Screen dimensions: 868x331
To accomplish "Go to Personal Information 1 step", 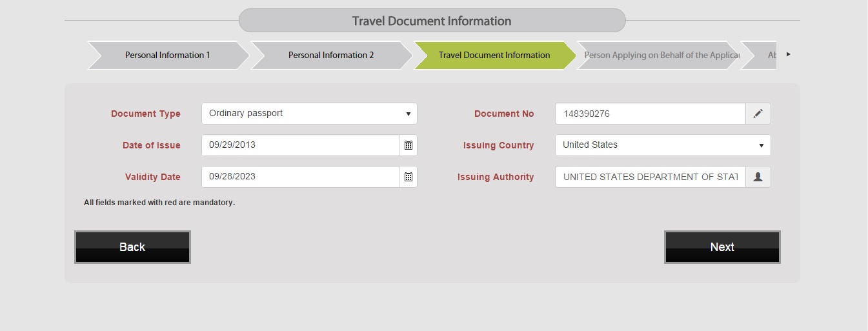I will click(x=168, y=55).
